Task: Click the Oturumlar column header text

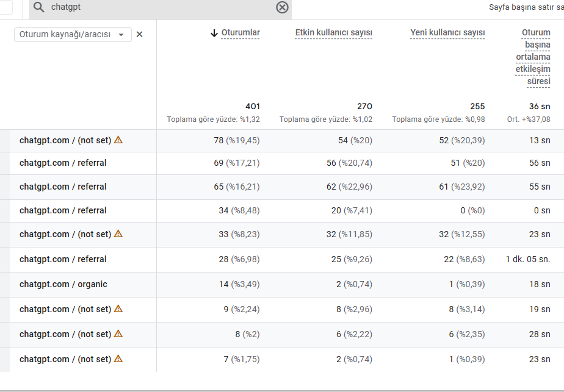Action: point(240,32)
